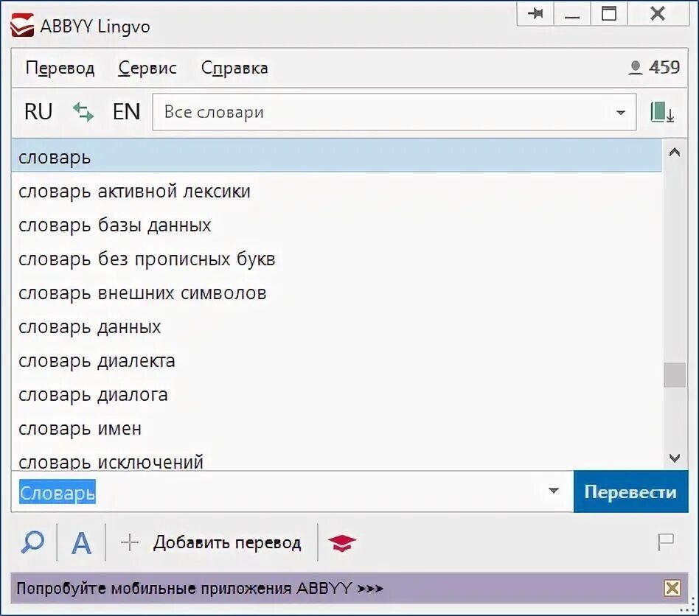
Task: Select словарь диалекта entry
Action: pos(337,360)
